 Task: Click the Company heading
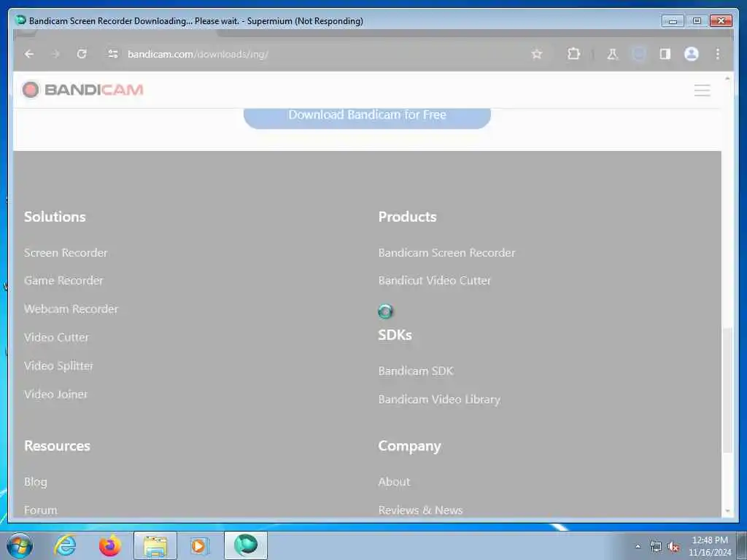click(x=410, y=446)
